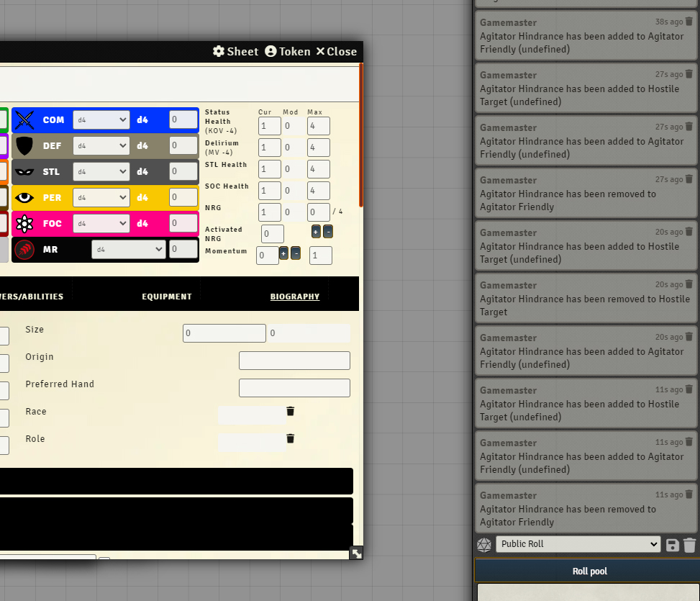The image size is (700, 601).
Task: Delete the Role entry with trash icon
Action: pyautogui.click(x=291, y=438)
